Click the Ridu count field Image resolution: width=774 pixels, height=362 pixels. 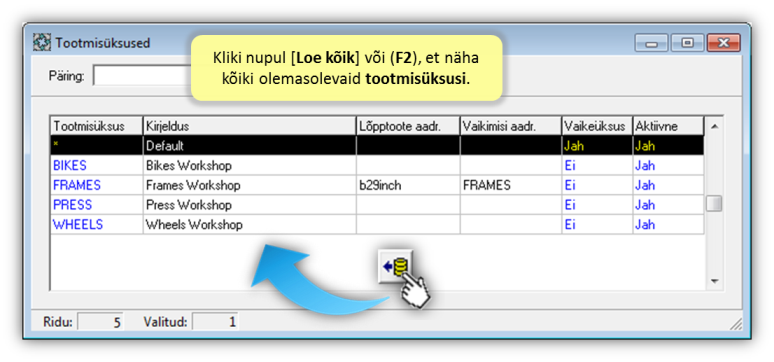(x=101, y=322)
